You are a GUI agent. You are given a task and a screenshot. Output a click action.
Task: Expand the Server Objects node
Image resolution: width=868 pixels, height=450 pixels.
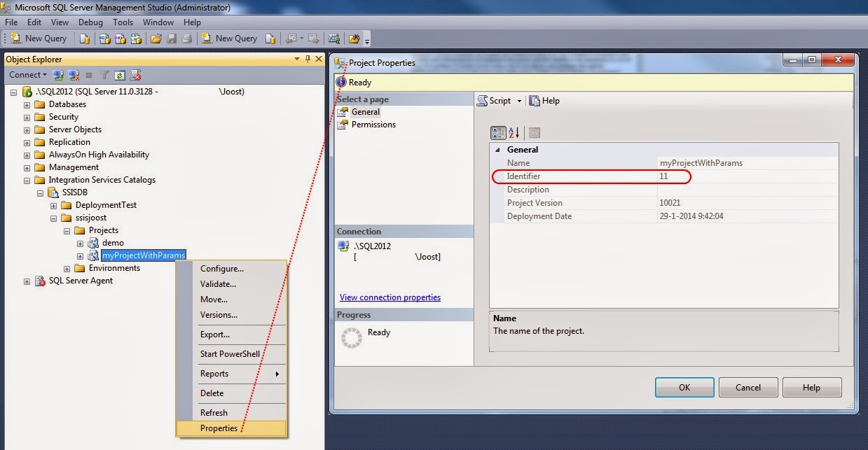pos(27,129)
